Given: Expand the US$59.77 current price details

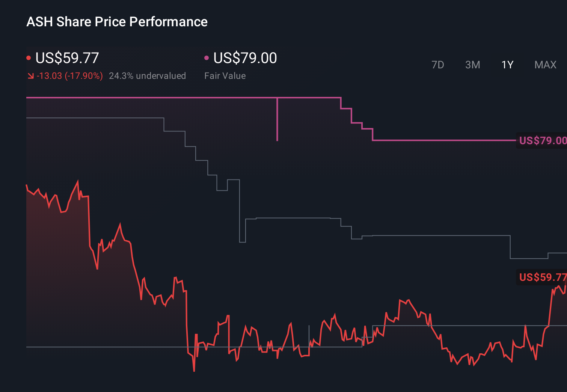Looking at the screenshot, I should [x=67, y=58].
